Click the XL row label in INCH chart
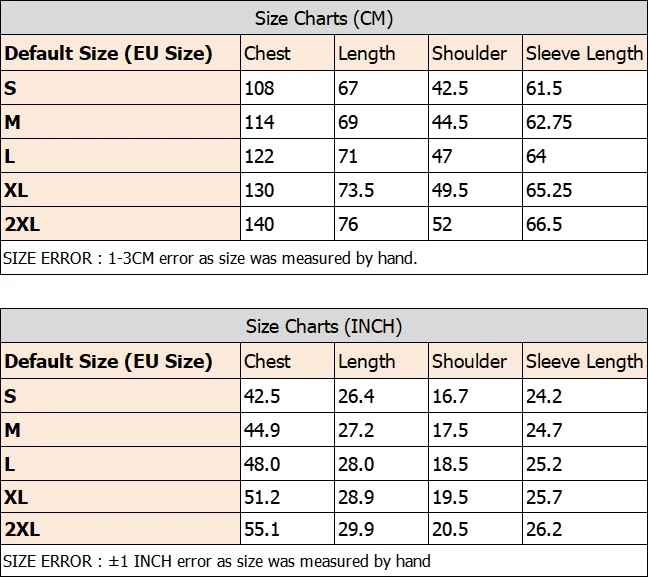The image size is (648, 577). tap(16, 497)
